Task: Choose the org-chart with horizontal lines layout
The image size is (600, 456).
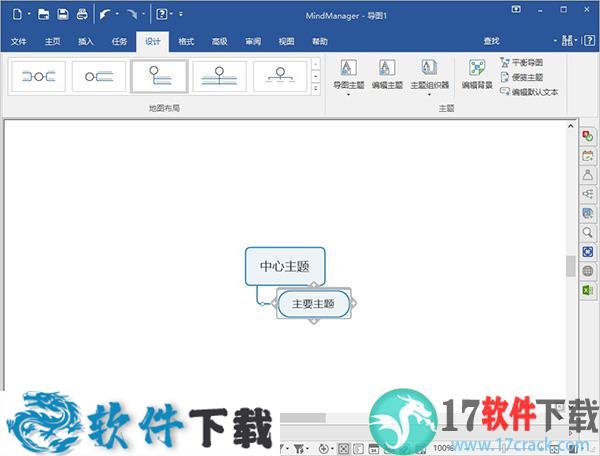Action: 219,77
